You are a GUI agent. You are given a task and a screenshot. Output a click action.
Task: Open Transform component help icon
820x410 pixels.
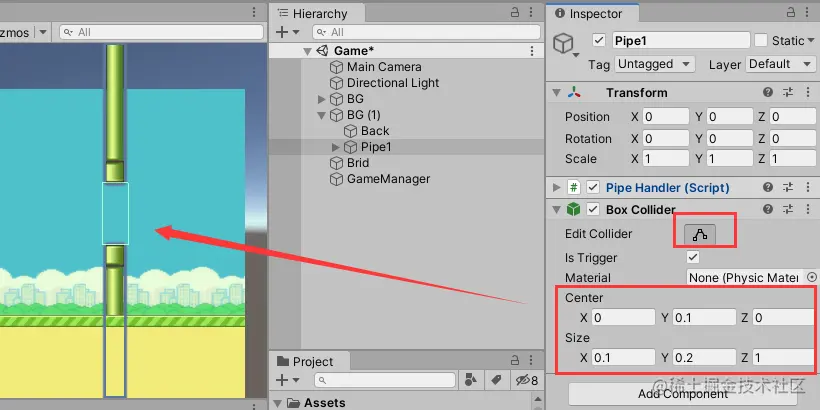[768, 93]
